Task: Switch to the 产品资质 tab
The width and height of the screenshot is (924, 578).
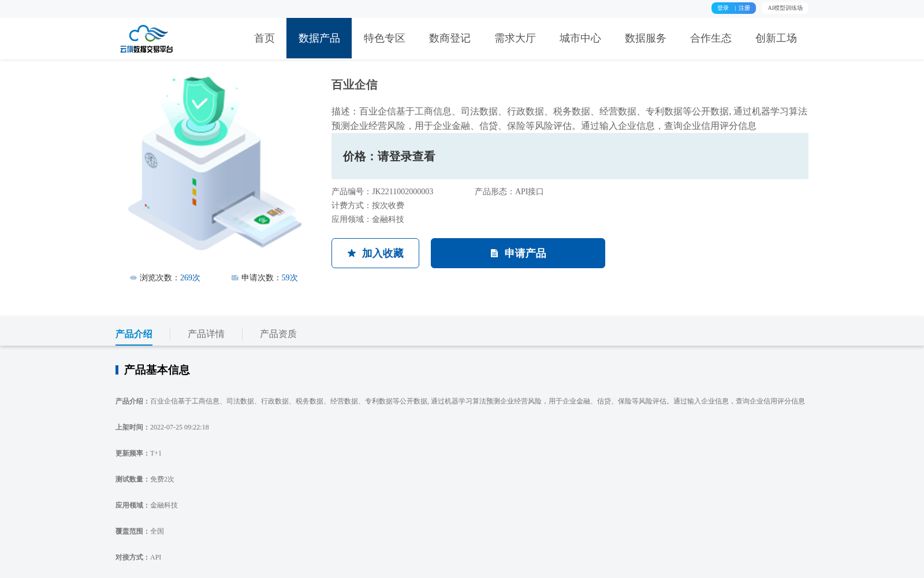Action: [x=278, y=334]
